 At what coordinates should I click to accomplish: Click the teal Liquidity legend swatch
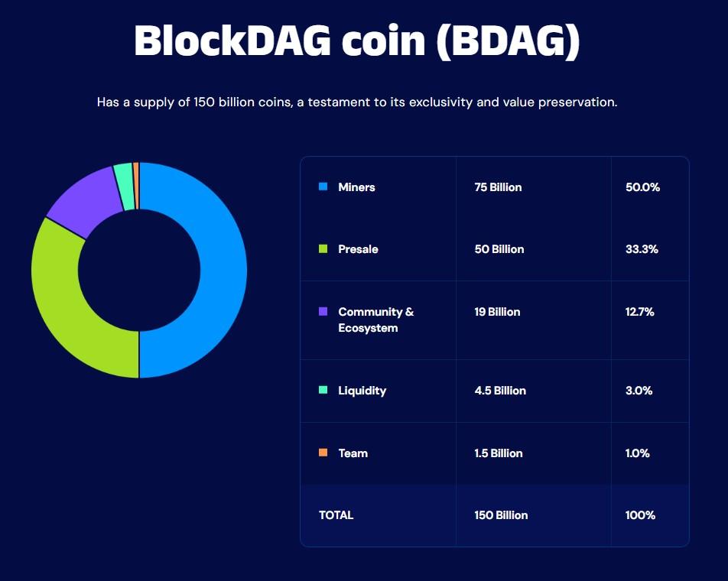tap(323, 390)
